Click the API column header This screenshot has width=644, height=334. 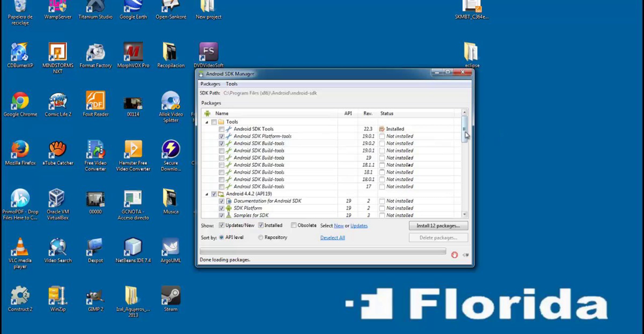(348, 113)
